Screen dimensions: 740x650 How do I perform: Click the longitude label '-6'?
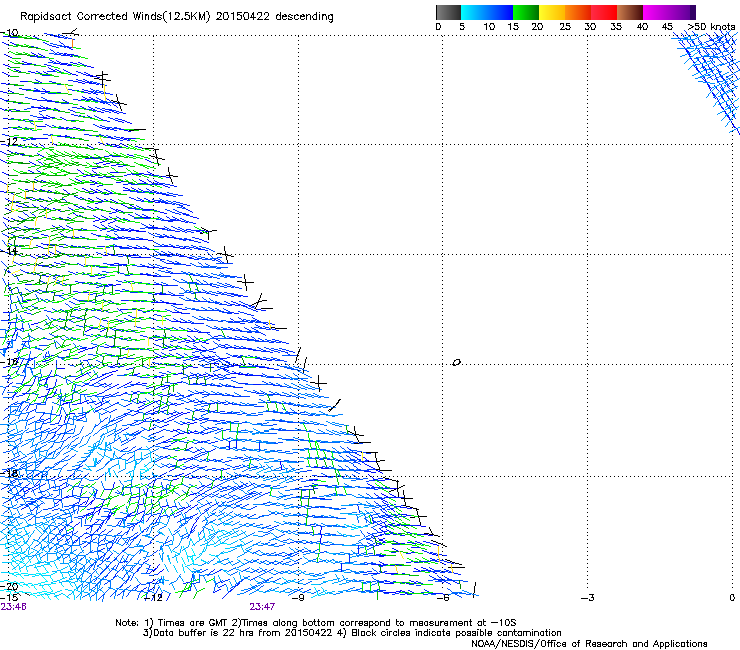(443, 598)
